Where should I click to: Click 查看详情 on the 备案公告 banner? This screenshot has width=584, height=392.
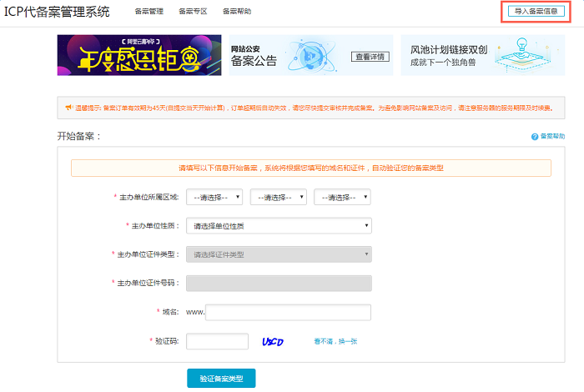[x=370, y=57]
